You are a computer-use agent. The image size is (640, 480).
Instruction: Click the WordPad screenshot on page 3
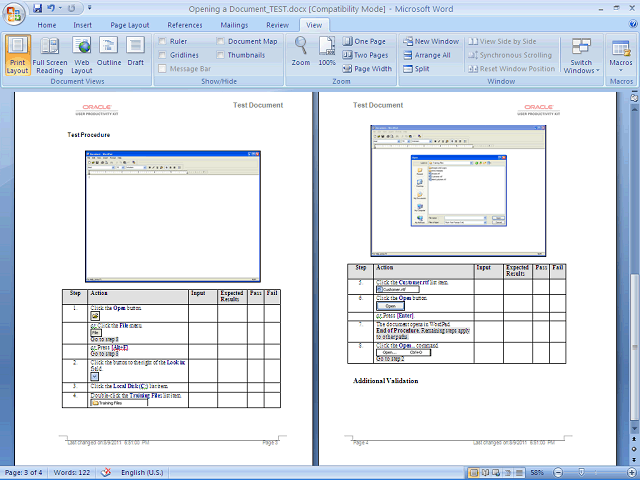pos(173,216)
